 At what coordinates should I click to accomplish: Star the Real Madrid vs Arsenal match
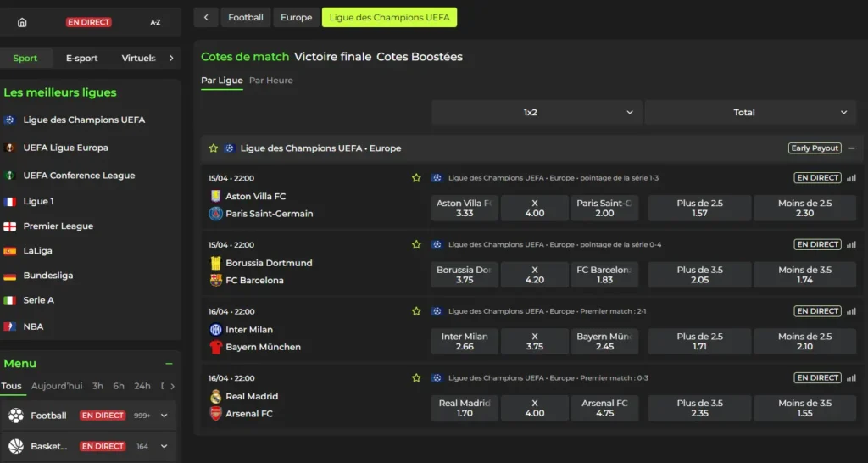pos(416,377)
